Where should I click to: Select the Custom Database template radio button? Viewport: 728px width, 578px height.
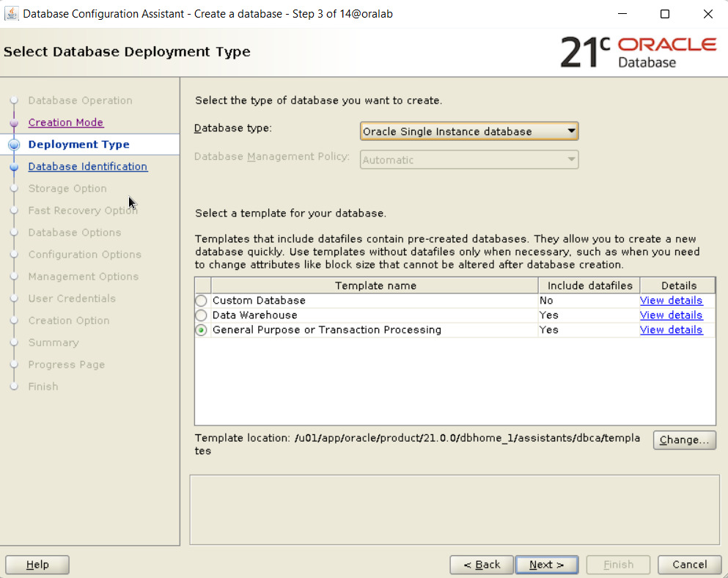point(201,300)
